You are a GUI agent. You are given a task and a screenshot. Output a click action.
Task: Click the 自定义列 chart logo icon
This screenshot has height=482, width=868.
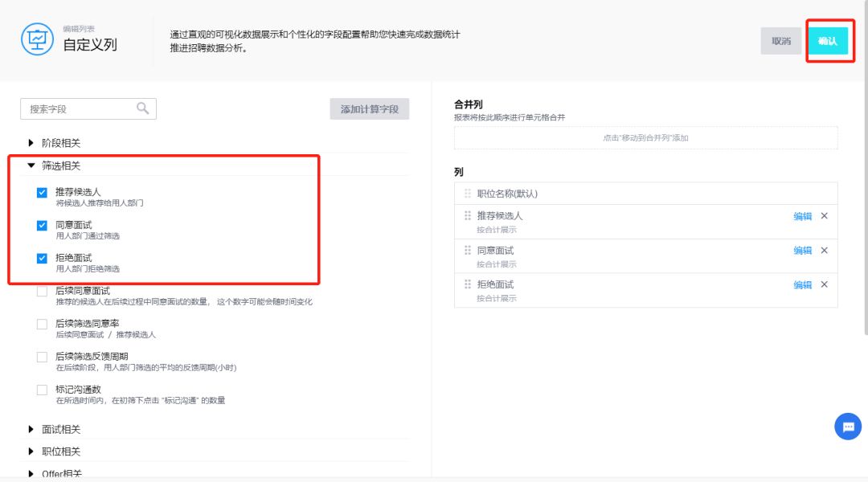coord(37,39)
